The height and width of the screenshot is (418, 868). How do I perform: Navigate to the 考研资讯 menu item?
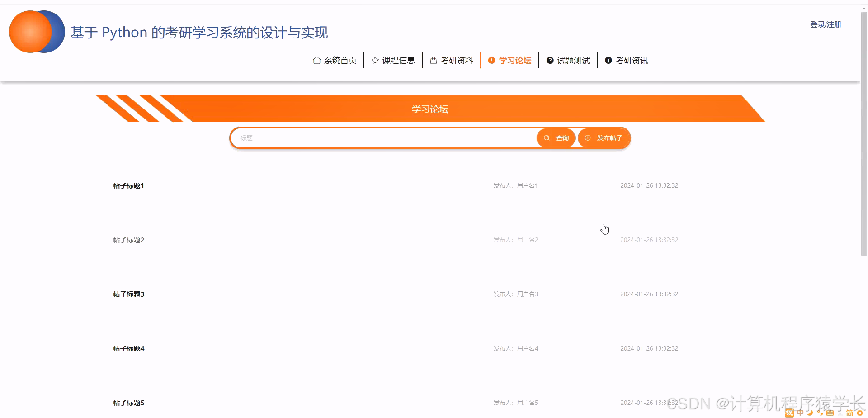click(x=627, y=60)
